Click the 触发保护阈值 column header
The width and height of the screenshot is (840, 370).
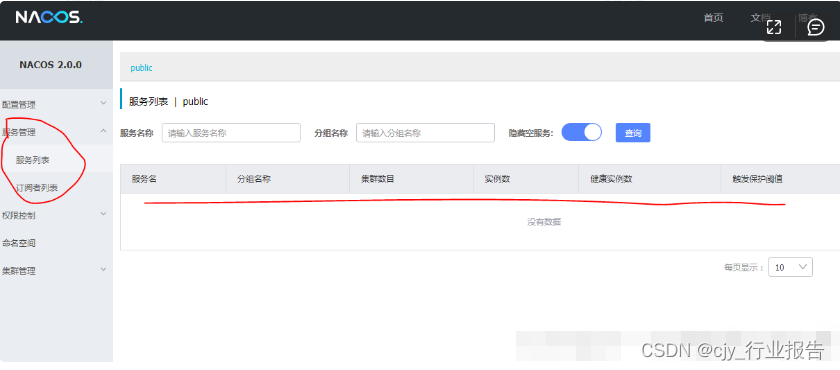(x=758, y=179)
